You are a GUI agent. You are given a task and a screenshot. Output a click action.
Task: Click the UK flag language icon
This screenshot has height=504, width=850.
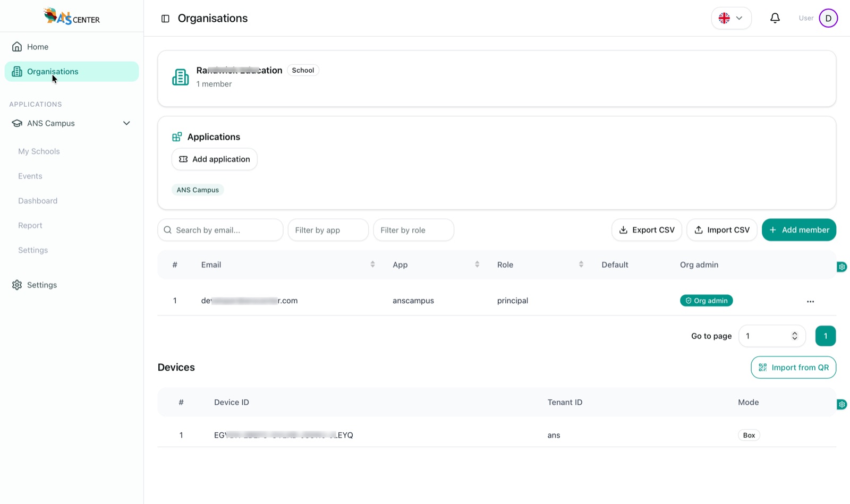click(724, 18)
